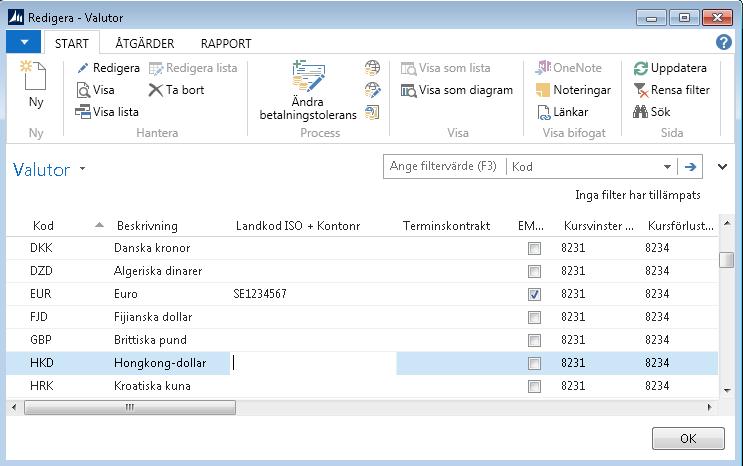Click Landkod ISO + Kontonr column header

coord(298,226)
